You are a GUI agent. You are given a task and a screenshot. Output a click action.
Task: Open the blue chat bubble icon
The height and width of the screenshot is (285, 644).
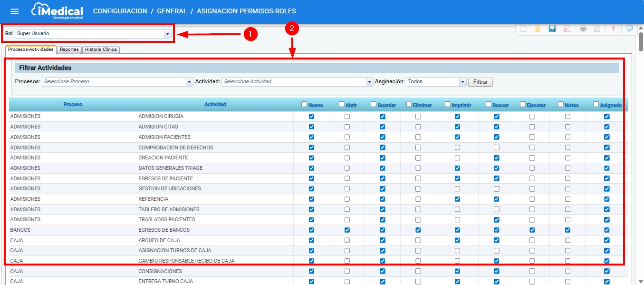629,29
